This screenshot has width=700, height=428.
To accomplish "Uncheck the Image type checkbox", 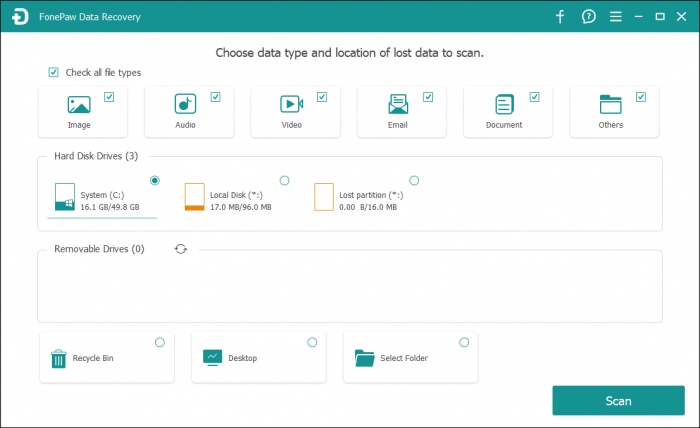I will [109, 97].
